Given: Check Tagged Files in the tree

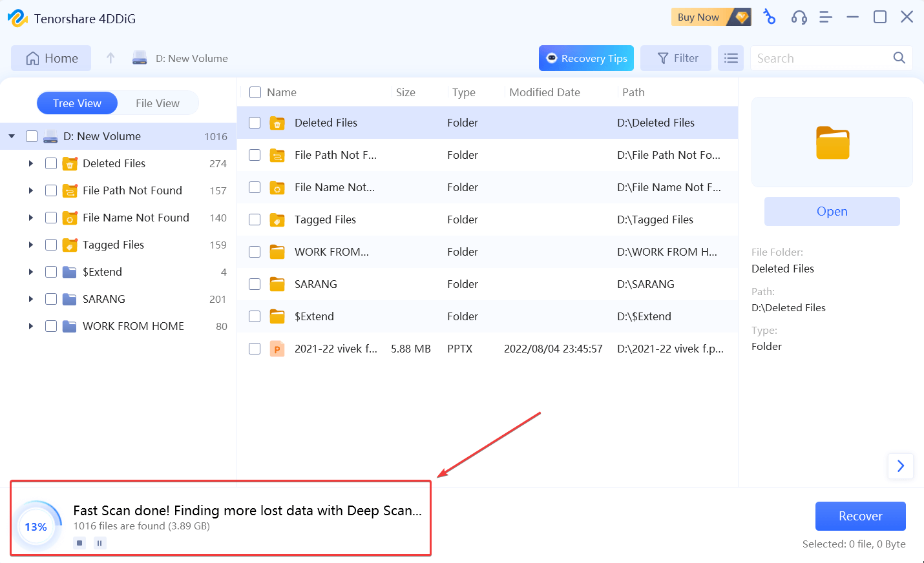Looking at the screenshot, I should click(51, 245).
